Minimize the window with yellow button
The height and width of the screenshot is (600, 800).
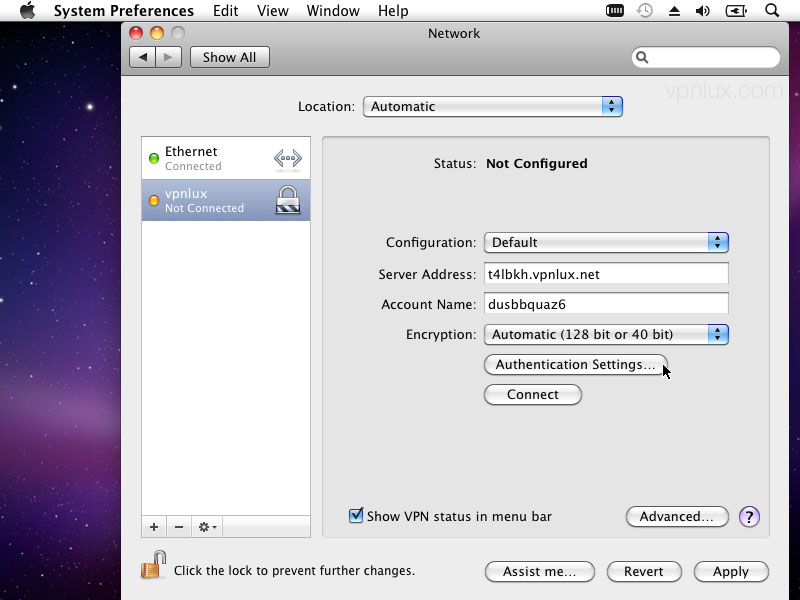[157, 33]
